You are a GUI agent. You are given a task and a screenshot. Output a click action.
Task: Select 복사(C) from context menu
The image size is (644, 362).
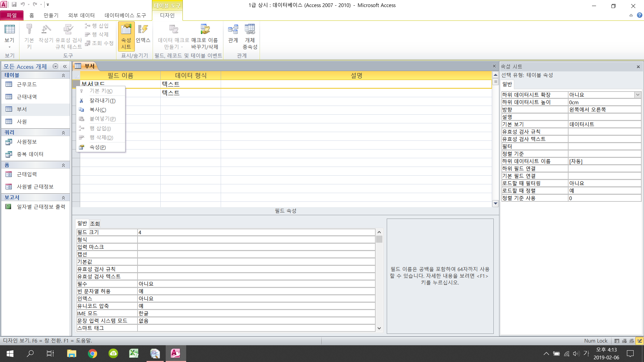pyautogui.click(x=98, y=110)
